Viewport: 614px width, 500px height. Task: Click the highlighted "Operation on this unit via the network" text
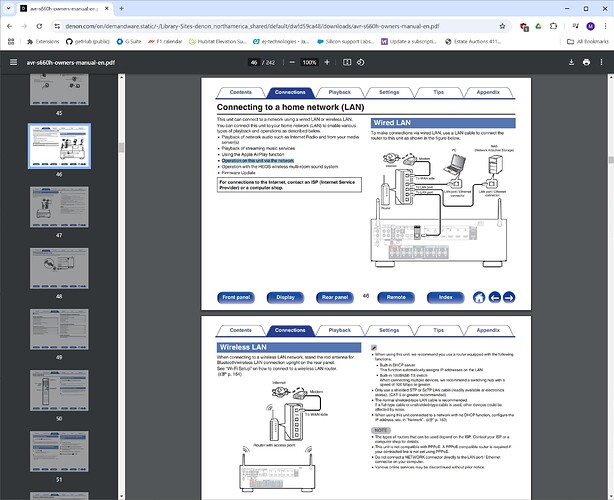coord(258,161)
